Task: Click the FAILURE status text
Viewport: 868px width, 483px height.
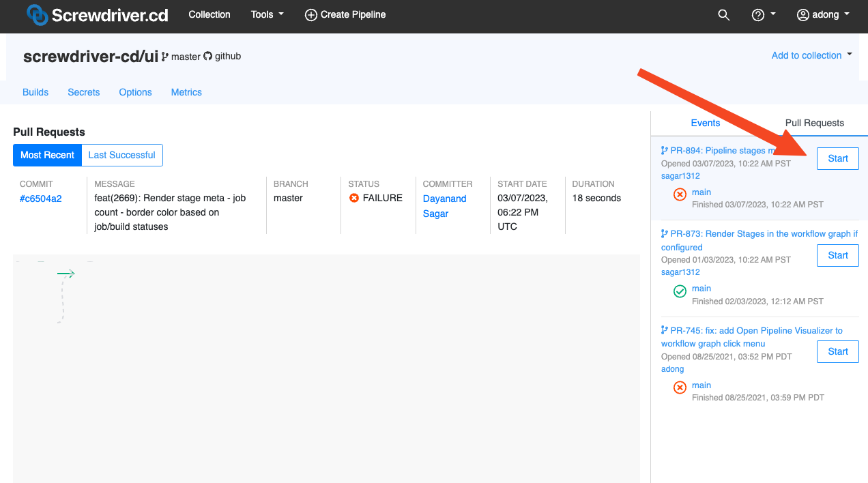Action: click(x=383, y=198)
